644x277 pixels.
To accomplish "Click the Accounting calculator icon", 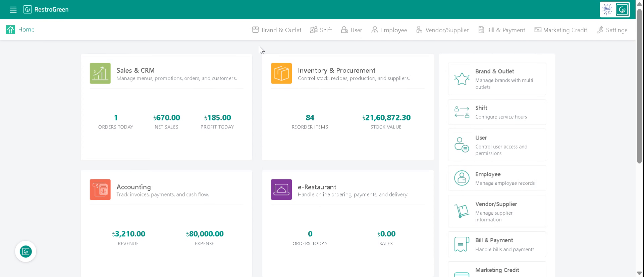I will [100, 189].
